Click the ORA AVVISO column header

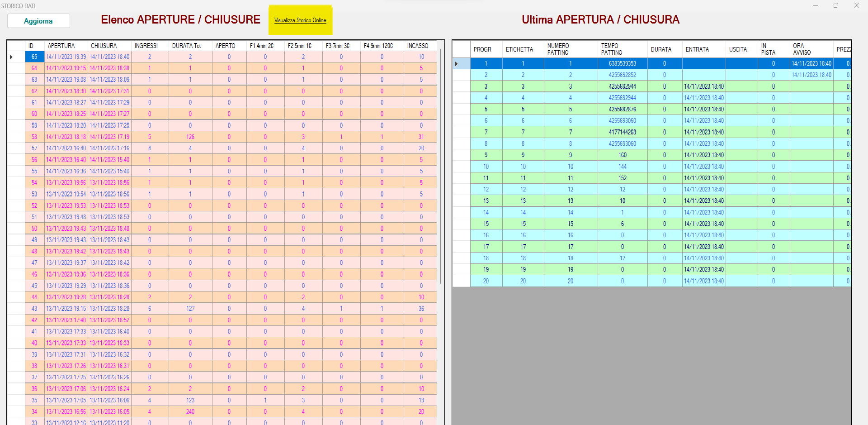(x=802, y=49)
